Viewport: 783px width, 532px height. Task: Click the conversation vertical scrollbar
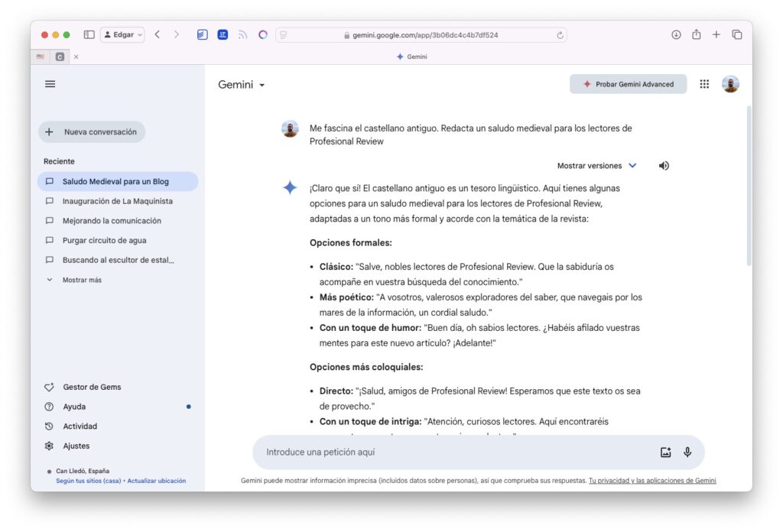tap(749, 186)
